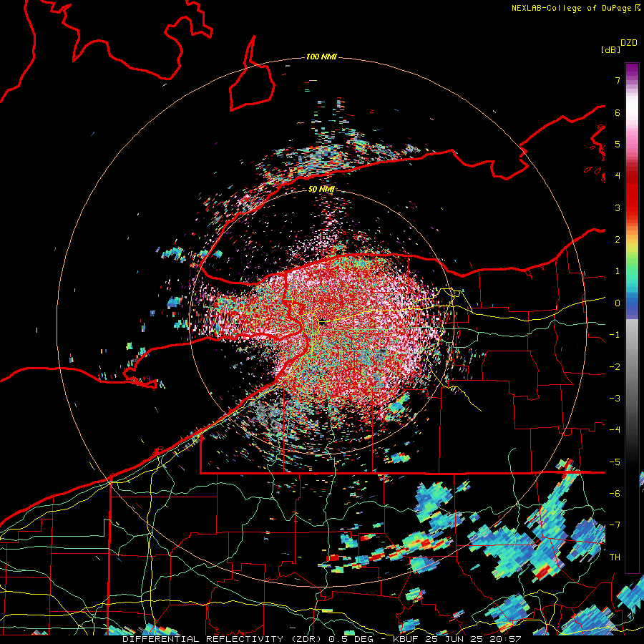The width and height of the screenshot is (644, 644).
Task: Click the NEXLAB-College of DuPage label
Action: pos(575,8)
